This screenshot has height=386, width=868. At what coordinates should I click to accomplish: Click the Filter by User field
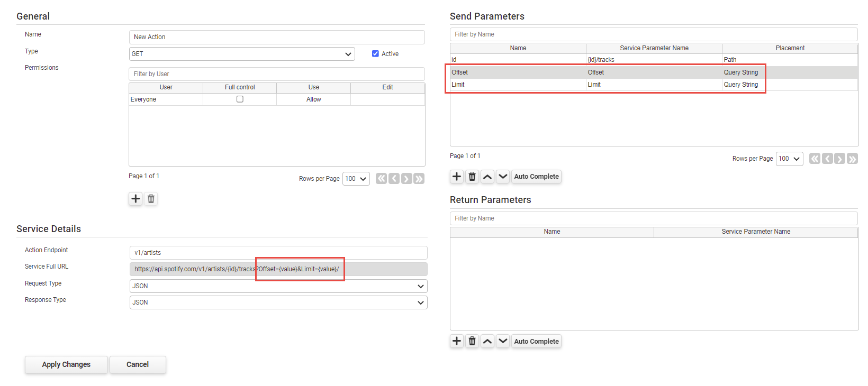coord(277,74)
